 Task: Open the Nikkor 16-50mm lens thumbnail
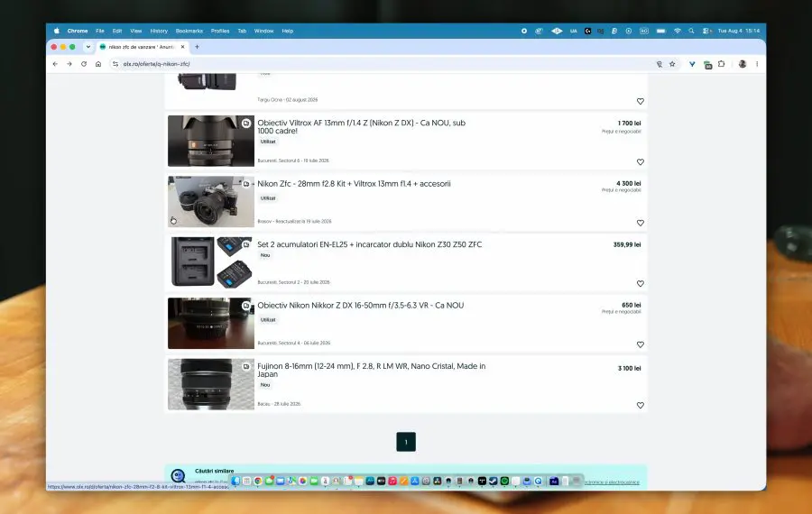pos(211,323)
